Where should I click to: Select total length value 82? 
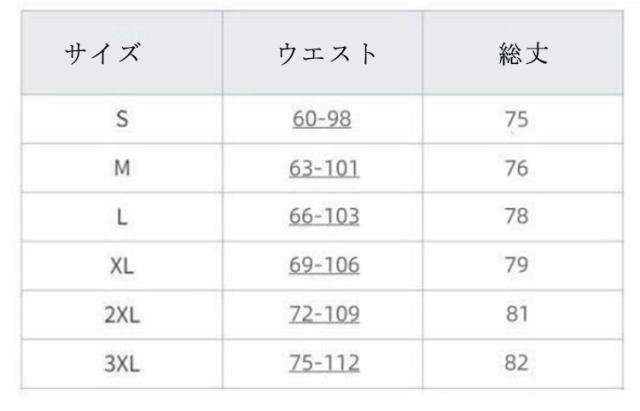coord(516,362)
